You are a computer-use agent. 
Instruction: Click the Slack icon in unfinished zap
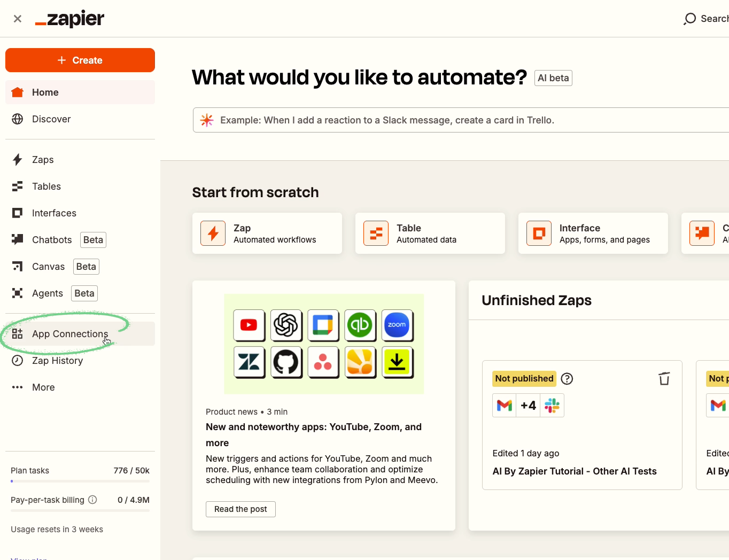(552, 406)
